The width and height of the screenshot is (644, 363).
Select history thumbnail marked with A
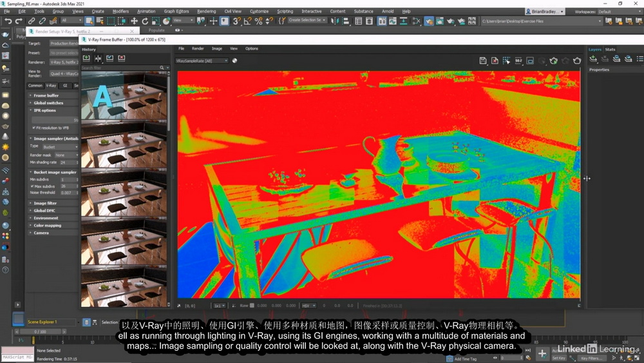(124, 96)
